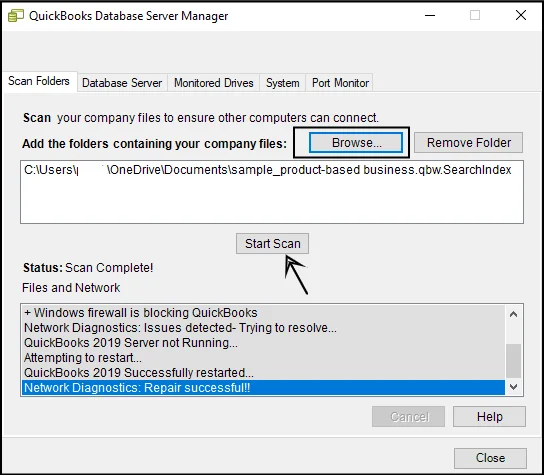Open Help for the server manager
The image size is (544, 475).
pos(490,416)
